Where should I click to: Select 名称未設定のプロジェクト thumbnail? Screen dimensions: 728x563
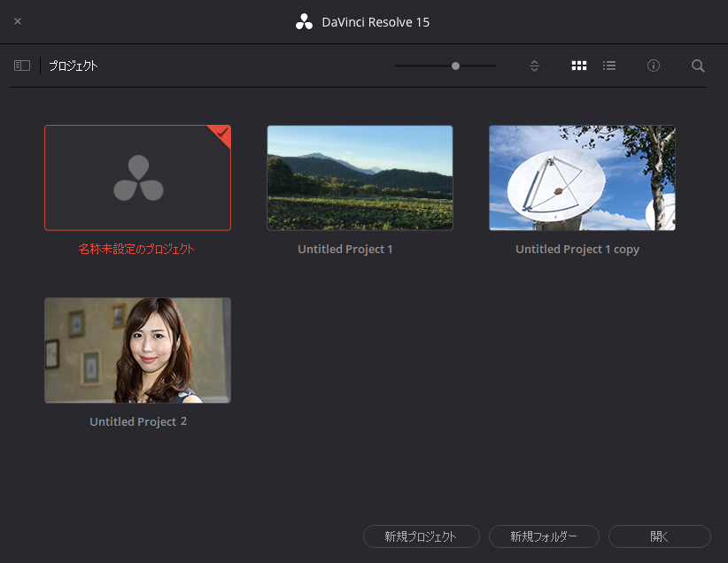tap(137, 177)
